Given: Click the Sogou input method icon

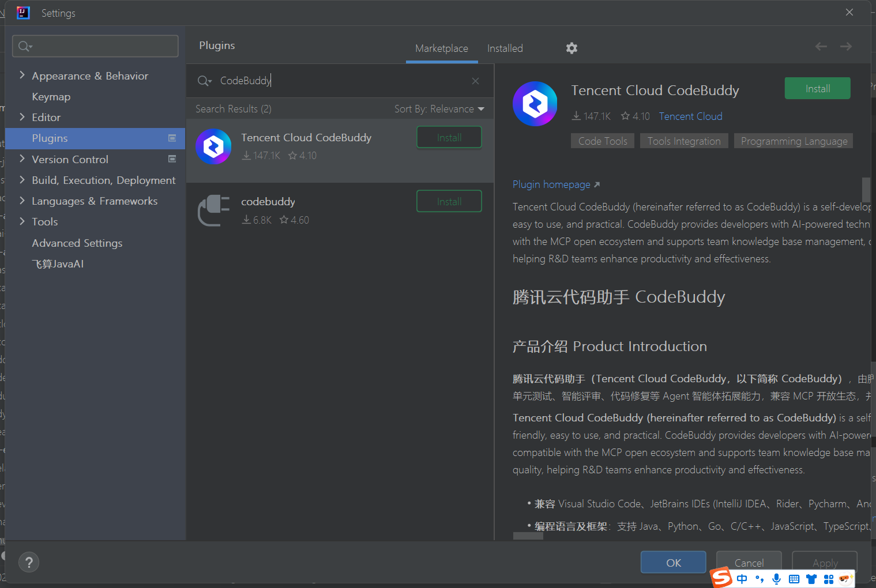Looking at the screenshot, I should tap(721, 578).
